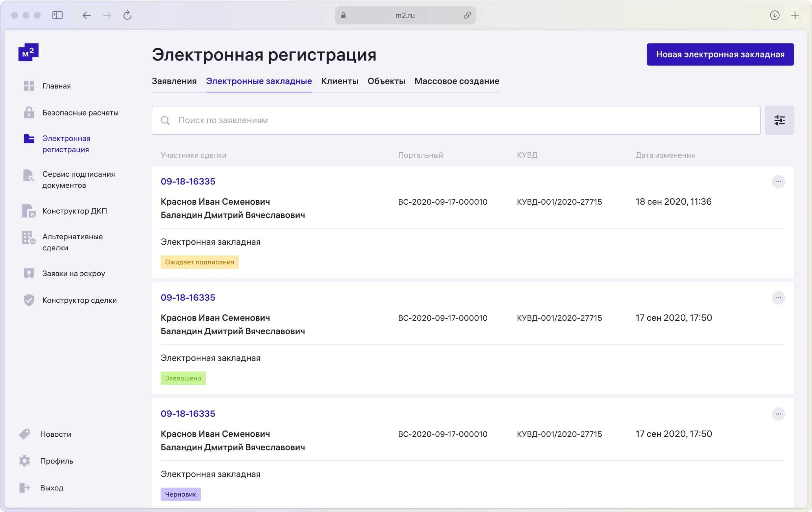Click the Конструктор ДКП sidebar icon
Viewport: 812px width, 512px height.
click(29, 211)
